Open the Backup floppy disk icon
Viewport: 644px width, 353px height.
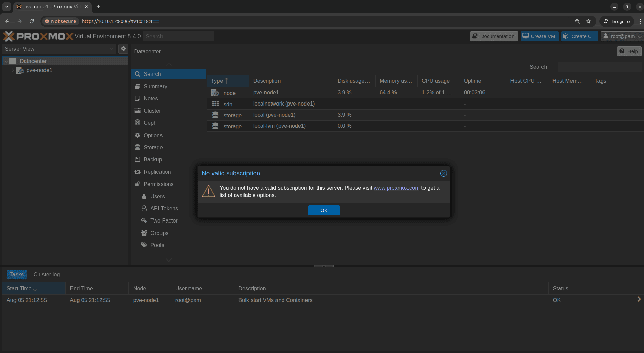point(138,159)
